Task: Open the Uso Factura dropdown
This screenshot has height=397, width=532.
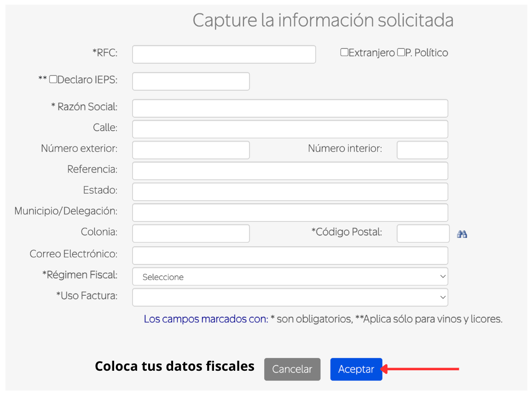Action: point(290,297)
